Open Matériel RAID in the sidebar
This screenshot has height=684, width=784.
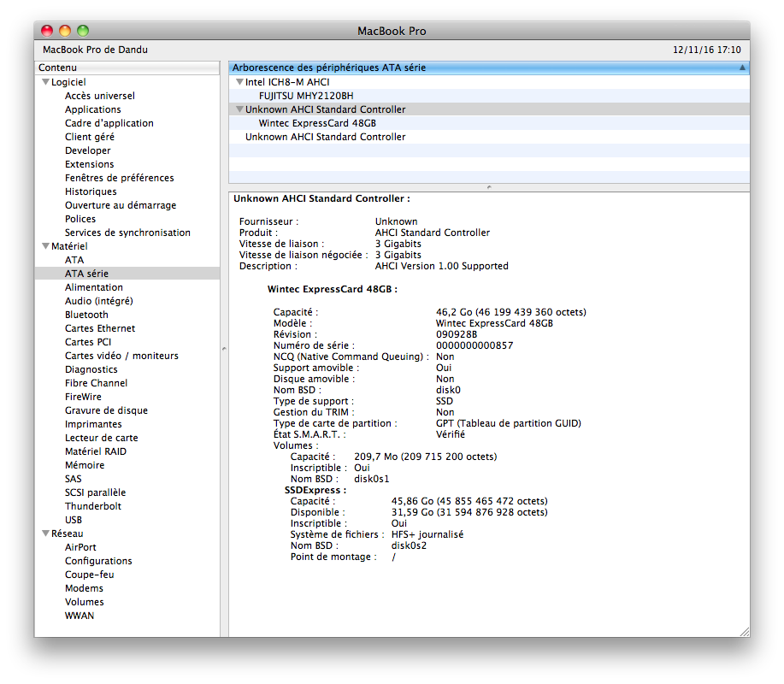[x=96, y=451]
